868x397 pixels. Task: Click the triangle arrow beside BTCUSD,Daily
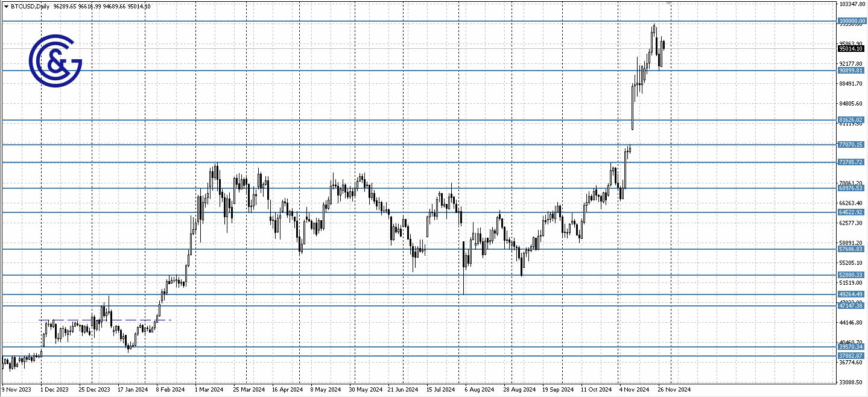click(6, 7)
